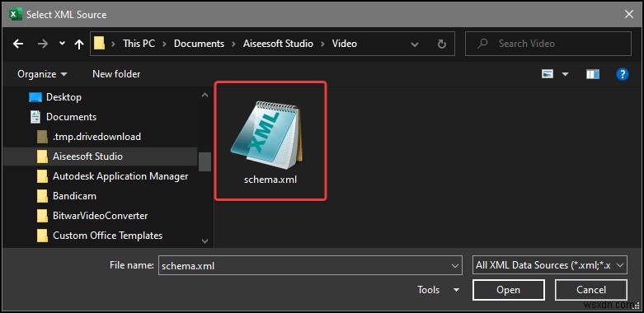The width and height of the screenshot is (644, 313).
Task: Click the Excel icon in title bar
Action: pyautogui.click(x=16, y=14)
